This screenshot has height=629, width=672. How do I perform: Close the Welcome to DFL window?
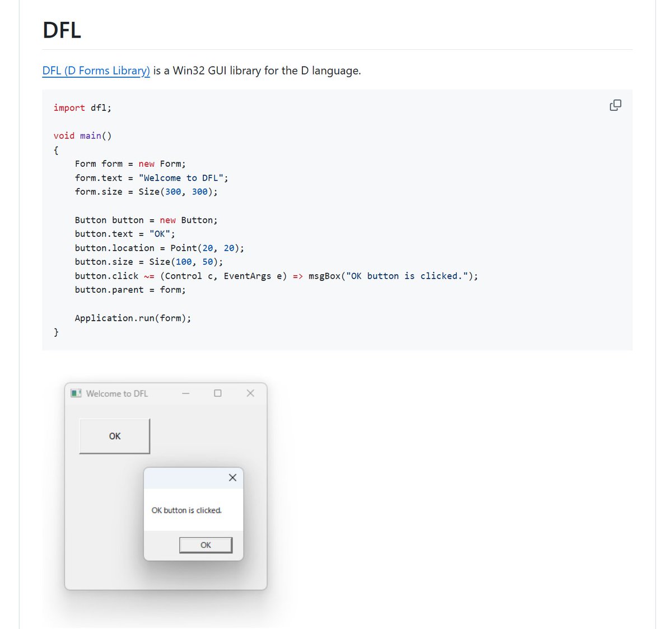click(250, 393)
